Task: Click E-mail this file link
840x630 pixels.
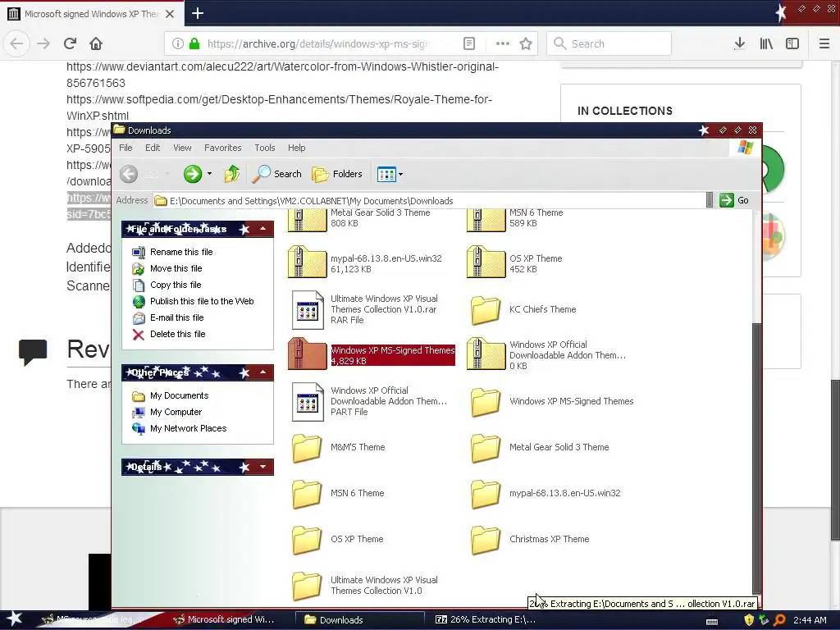Action: pos(177,317)
